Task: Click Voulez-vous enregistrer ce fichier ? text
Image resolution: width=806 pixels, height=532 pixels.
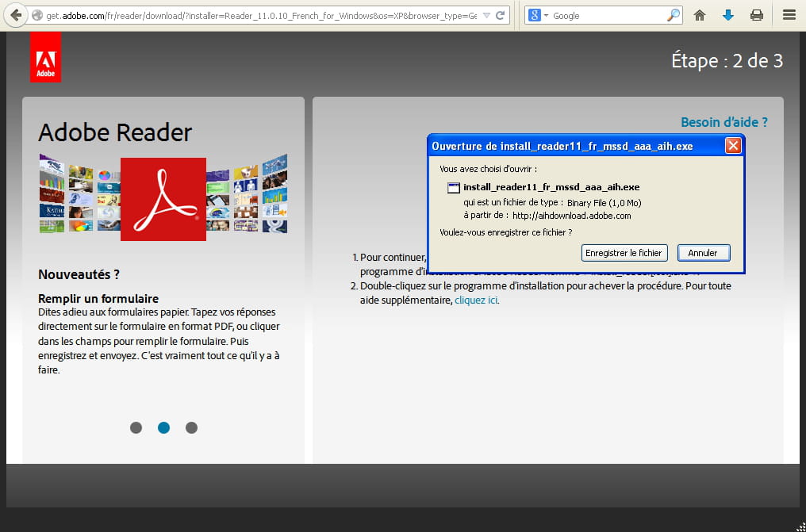Action: 506,232
